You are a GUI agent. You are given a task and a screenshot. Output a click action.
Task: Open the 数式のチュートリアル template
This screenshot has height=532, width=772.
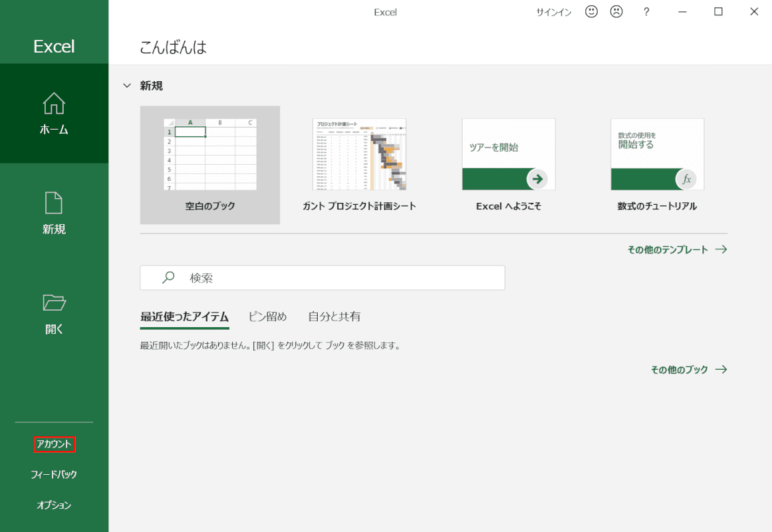(657, 165)
